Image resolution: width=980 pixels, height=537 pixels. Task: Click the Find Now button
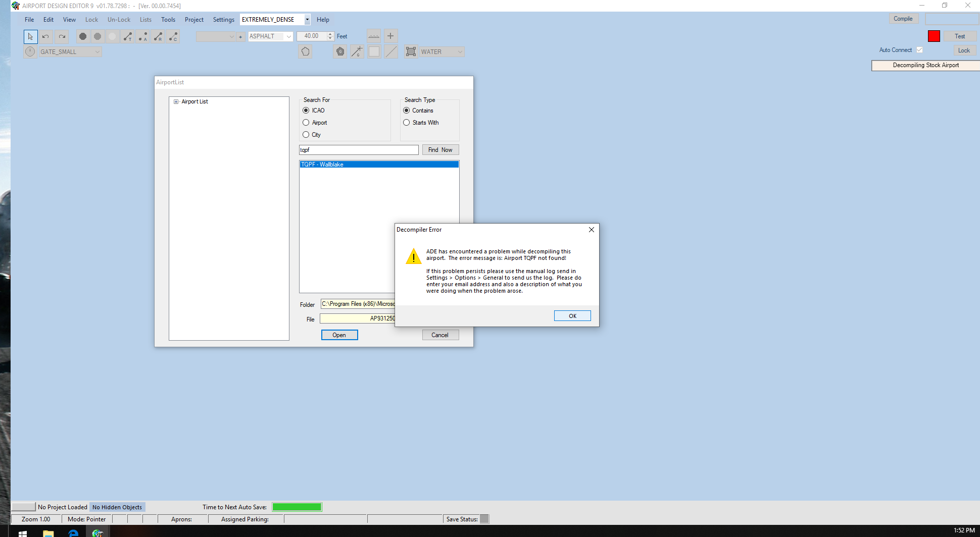pos(440,150)
